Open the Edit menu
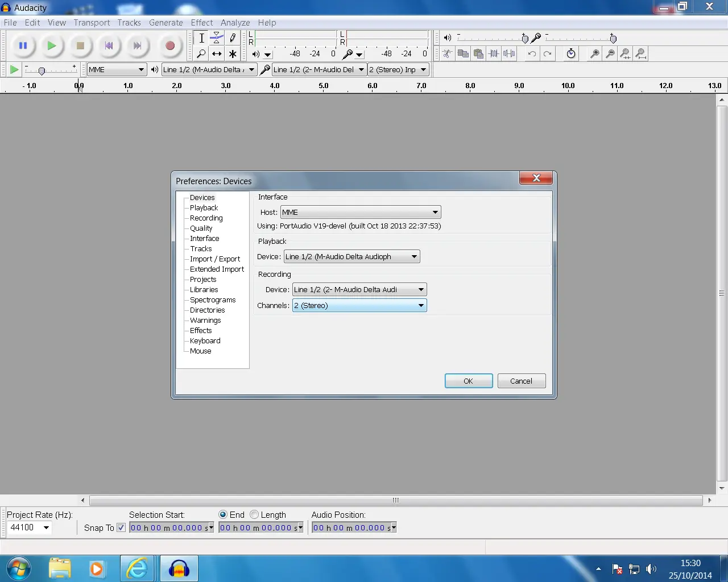 [x=32, y=23]
